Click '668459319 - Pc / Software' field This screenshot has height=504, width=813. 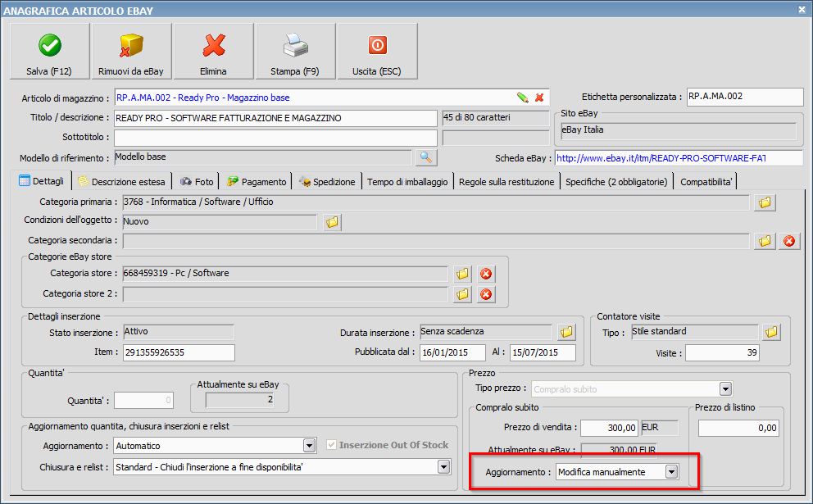pyautogui.click(x=285, y=274)
